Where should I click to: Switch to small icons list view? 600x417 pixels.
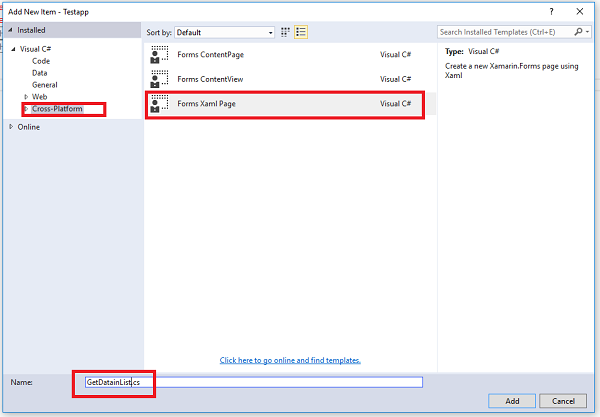click(301, 32)
